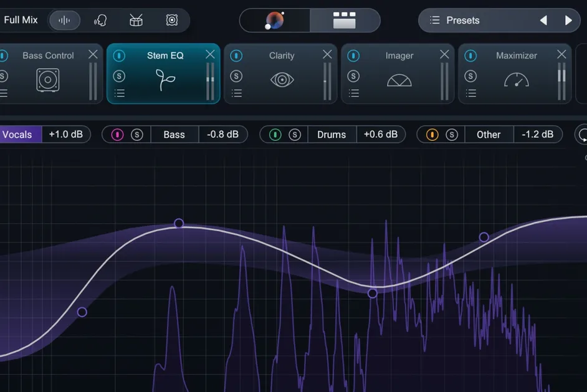
Task: Solo the Clarity module
Action: click(236, 77)
